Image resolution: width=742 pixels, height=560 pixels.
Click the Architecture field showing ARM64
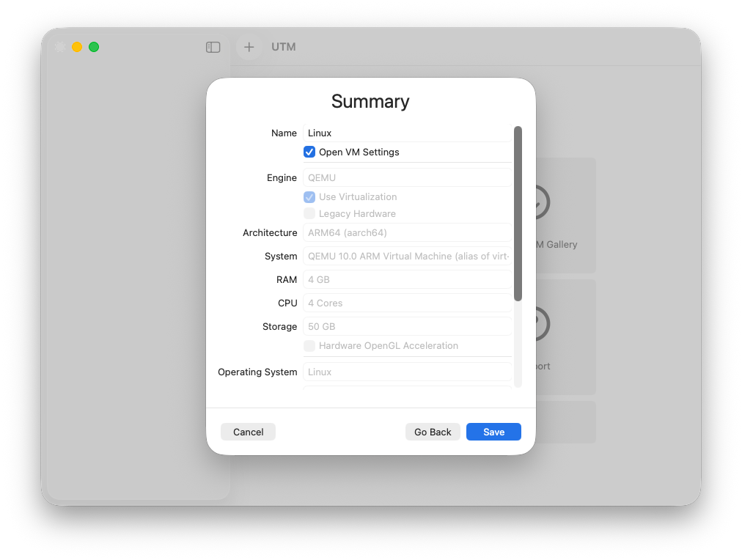(x=407, y=233)
